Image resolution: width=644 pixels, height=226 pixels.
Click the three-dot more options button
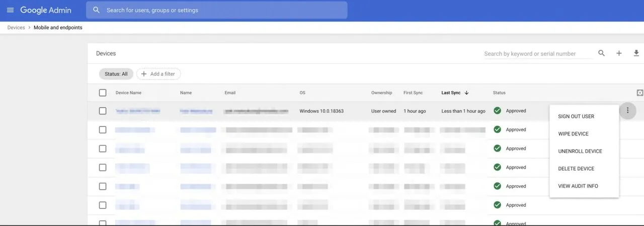pos(627,111)
